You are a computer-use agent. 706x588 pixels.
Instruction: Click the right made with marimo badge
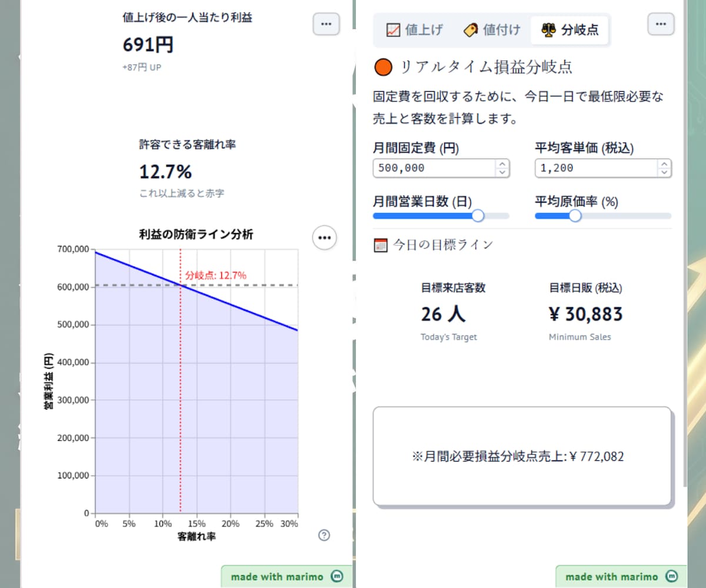[621, 576]
